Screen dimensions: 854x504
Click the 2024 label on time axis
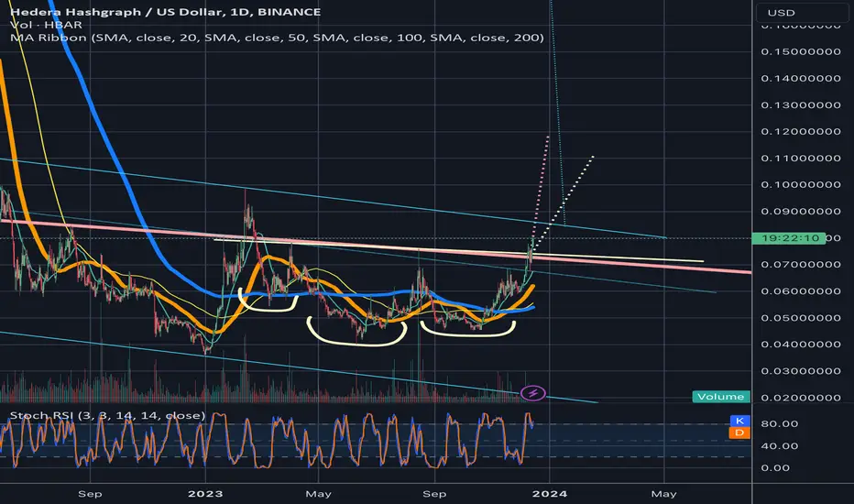click(550, 494)
